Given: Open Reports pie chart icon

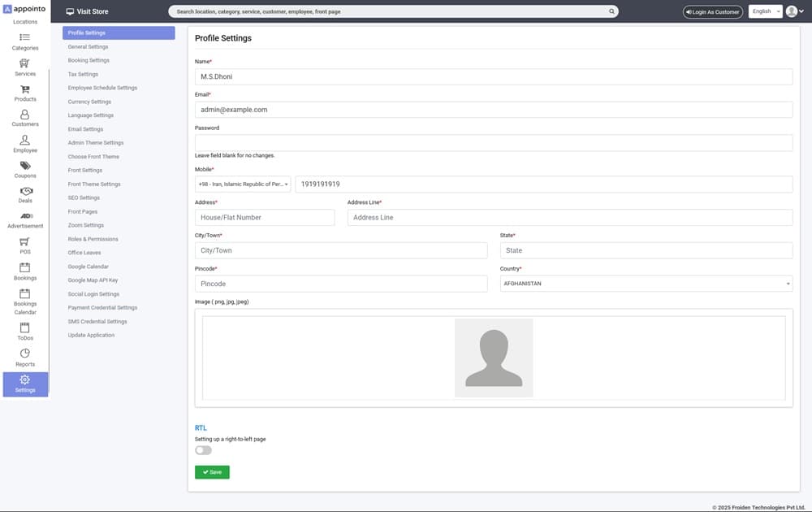Looking at the screenshot, I should 24,354.
